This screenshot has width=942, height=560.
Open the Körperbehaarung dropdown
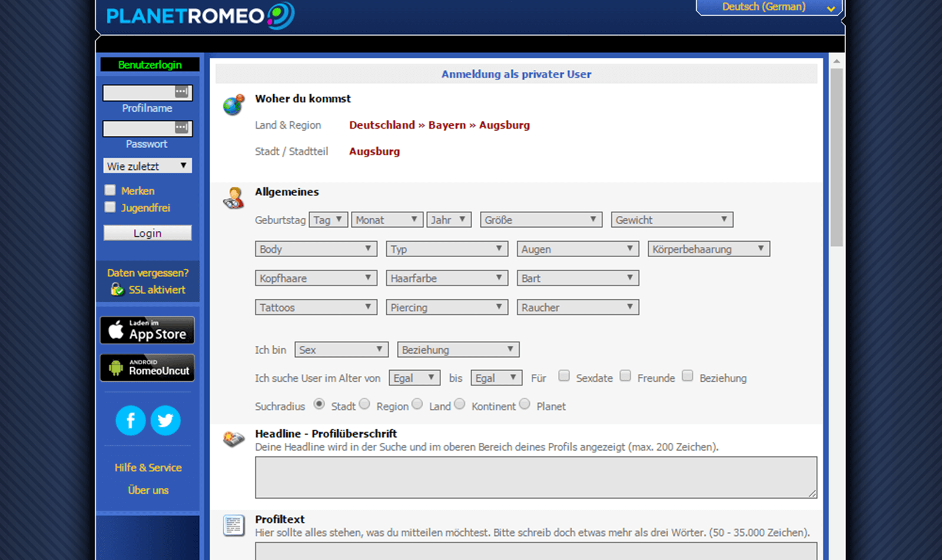[708, 249]
